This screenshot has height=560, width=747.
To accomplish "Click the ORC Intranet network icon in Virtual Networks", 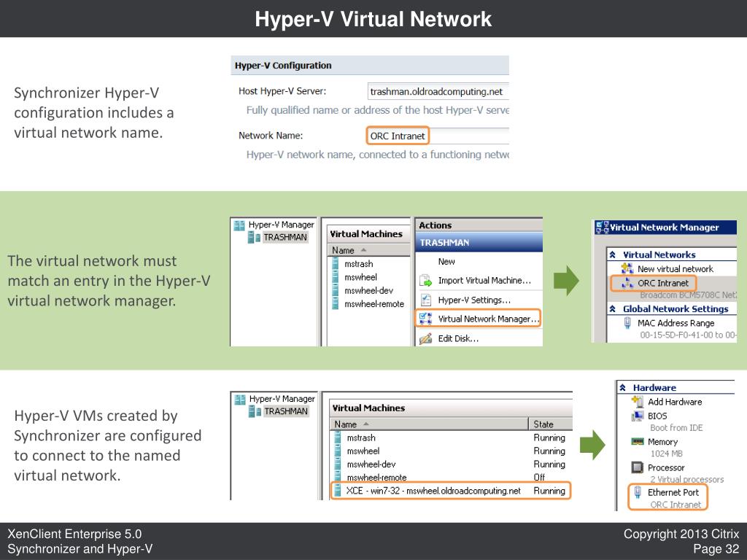I will [627, 283].
